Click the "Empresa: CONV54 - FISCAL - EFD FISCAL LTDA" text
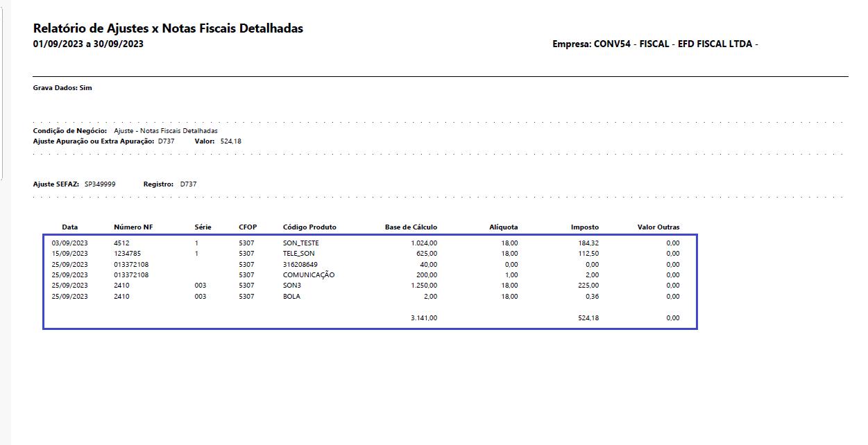 coord(653,44)
